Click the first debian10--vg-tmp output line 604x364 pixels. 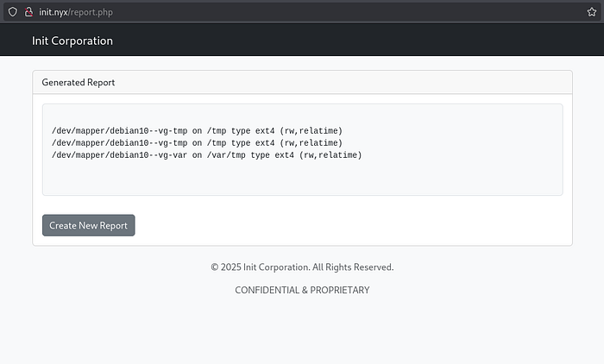(x=197, y=131)
